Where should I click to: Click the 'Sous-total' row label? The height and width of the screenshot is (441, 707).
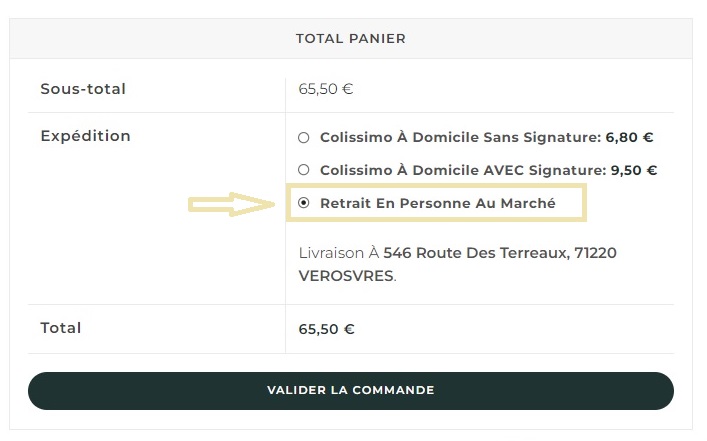(x=83, y=89)
